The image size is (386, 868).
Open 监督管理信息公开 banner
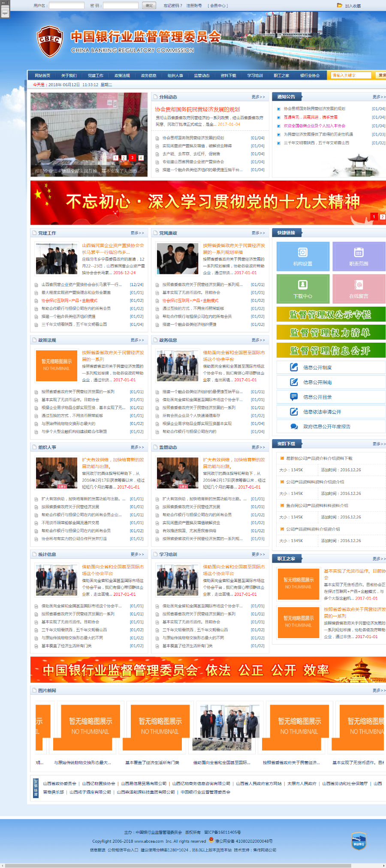pos(331,350)
